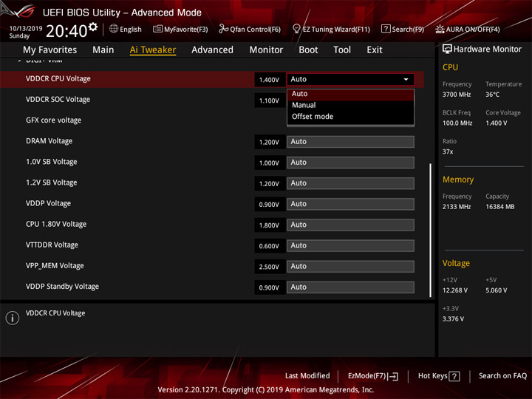Click the +12V 12.268 V reading
The width and height of the screenshot is (532, 399).
(455, 290)
